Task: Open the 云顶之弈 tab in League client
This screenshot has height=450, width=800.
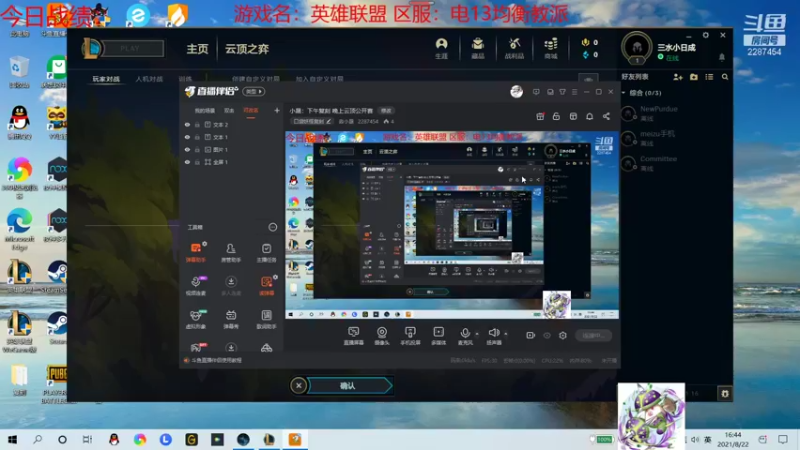Action: coord(247,49)
